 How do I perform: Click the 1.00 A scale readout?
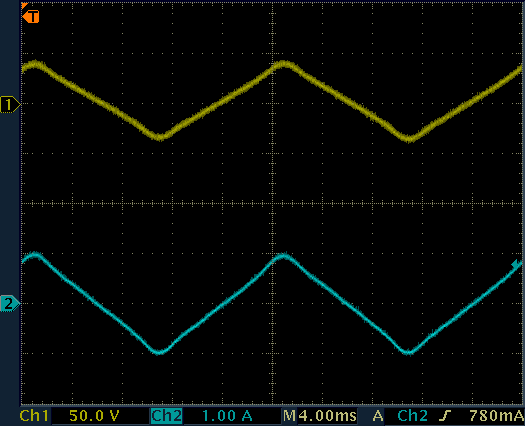(227, 416)
